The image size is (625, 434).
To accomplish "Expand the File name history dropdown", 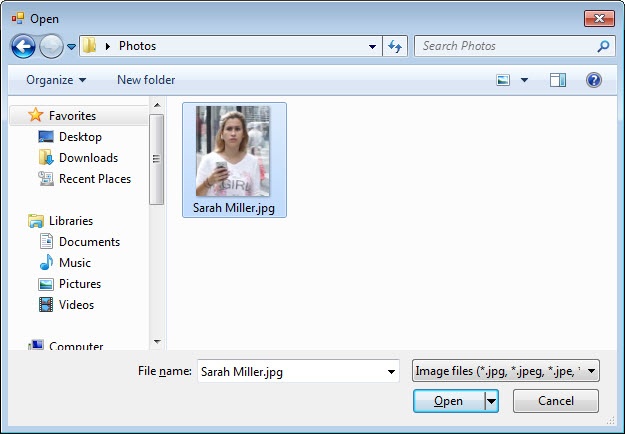I will click(x=391, y=372).
